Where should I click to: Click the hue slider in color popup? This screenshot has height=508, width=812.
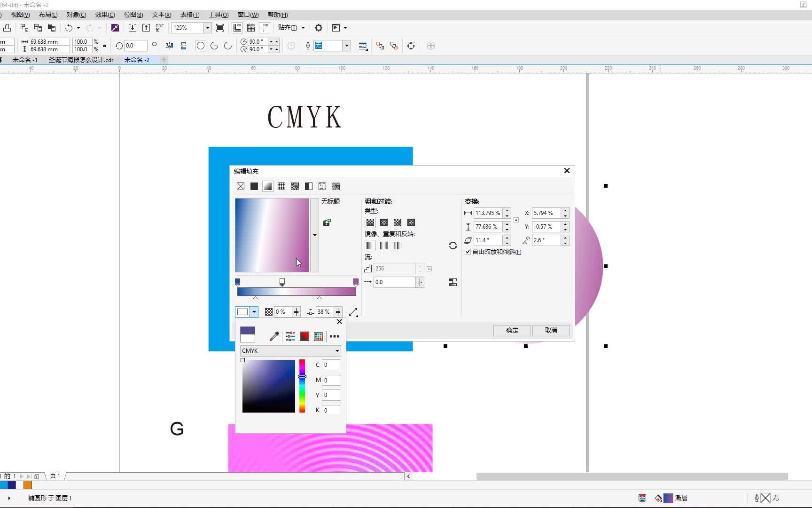coord(302,386)
